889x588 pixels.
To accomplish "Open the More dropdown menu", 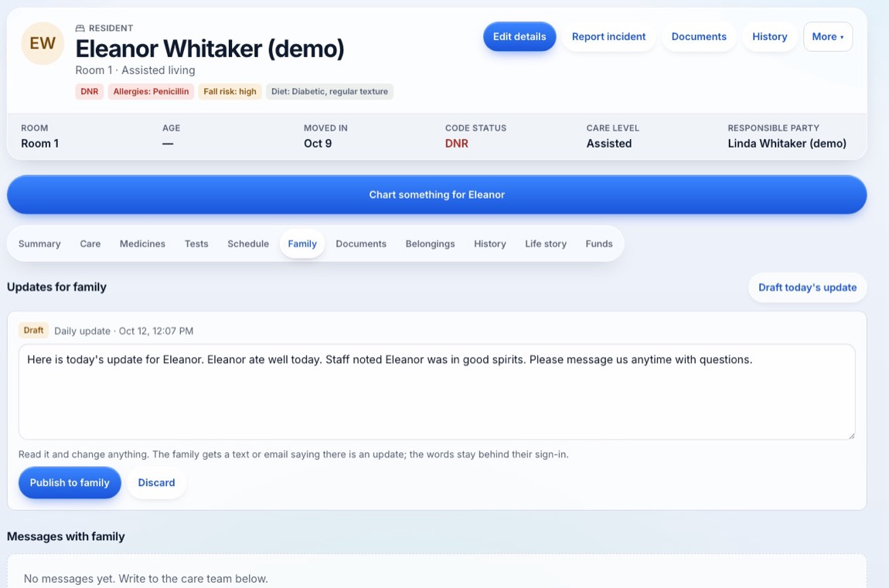I will coord(828,37).
